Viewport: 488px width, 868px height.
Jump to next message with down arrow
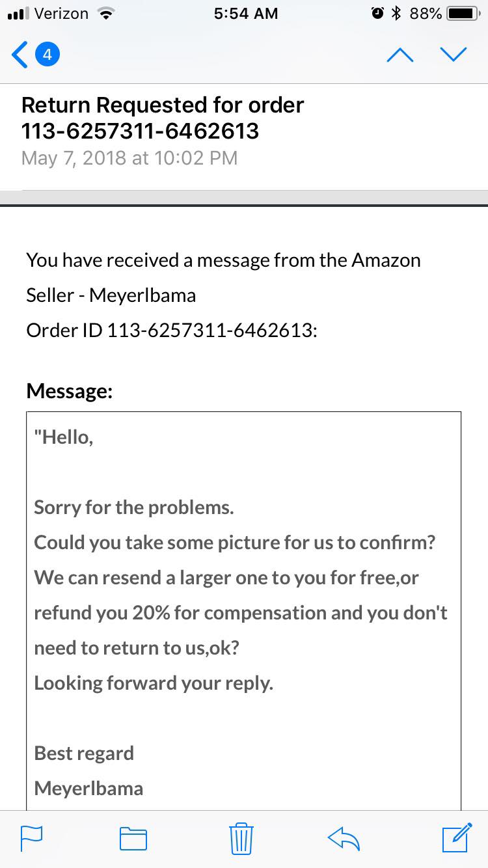pos(453,55)
